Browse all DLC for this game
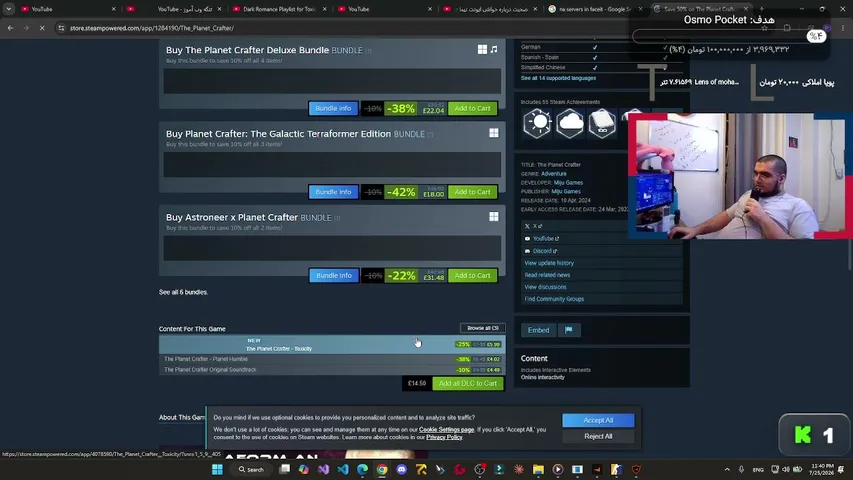Image resolution: width=853 pixels, height=480 pixels. pos(483,328)
